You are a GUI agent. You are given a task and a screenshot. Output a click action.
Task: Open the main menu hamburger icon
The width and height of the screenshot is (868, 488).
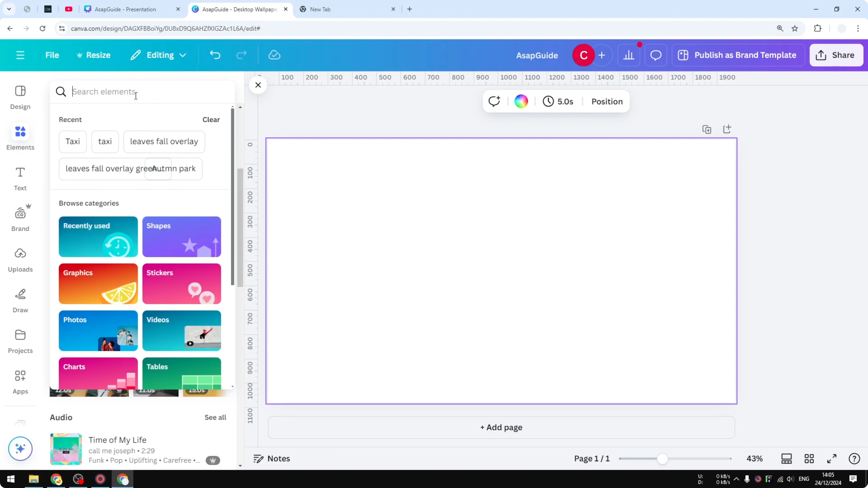(20, 55)
